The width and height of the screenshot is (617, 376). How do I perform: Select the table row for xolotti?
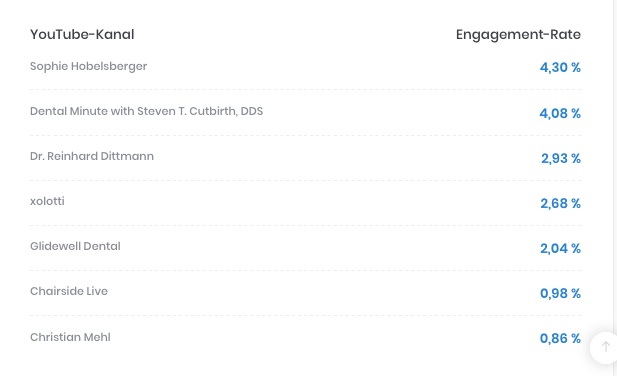coord(305,203)
